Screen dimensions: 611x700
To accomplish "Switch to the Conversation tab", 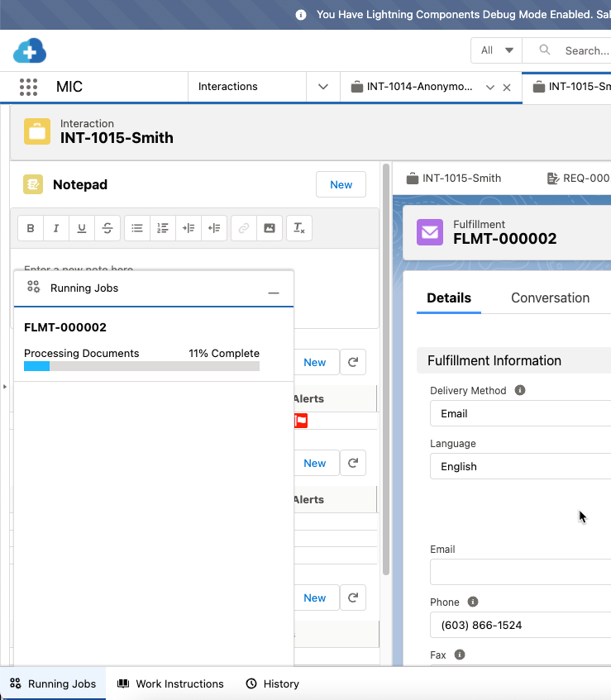I will pyautogui.click(x=550, y=298).
